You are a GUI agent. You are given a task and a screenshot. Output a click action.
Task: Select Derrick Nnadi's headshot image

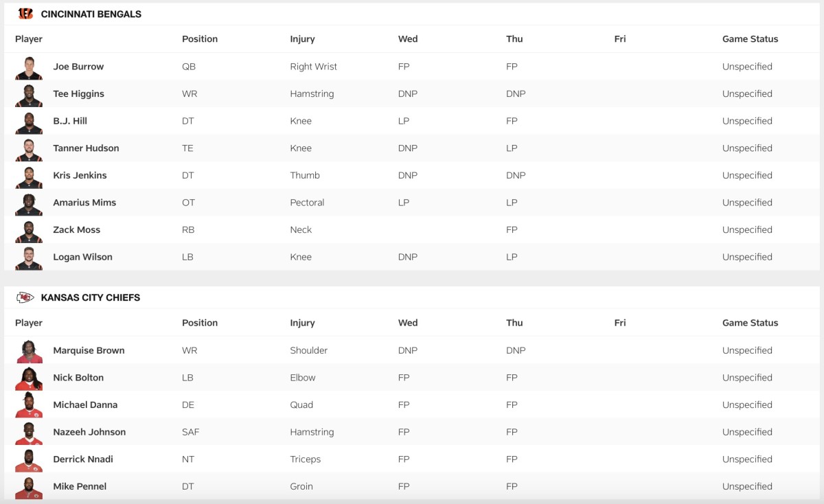click(29, 460)
